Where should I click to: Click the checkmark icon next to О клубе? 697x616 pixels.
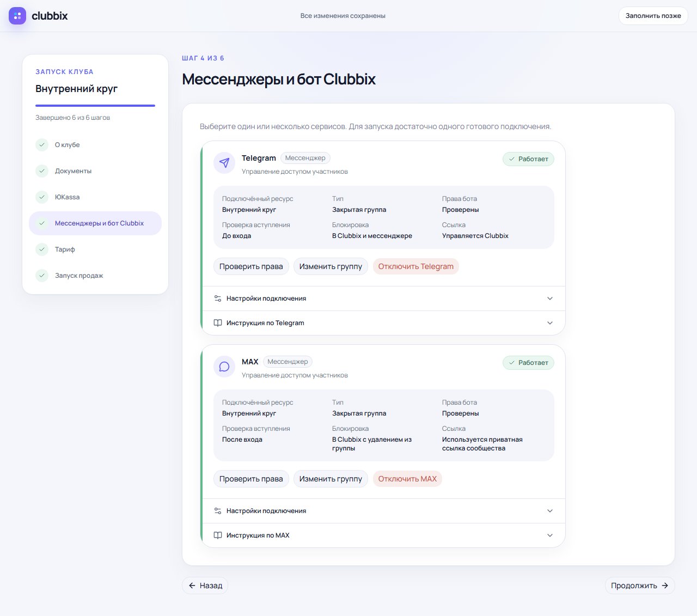42,145
